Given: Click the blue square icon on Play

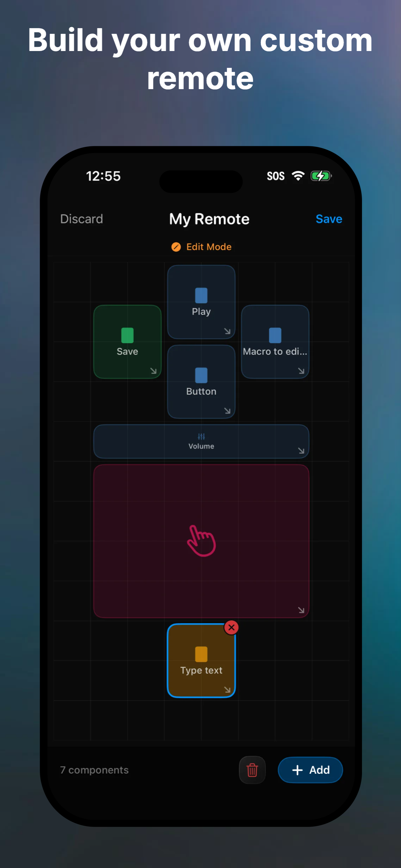Looking at the screenshot, I should click(201, 295).
